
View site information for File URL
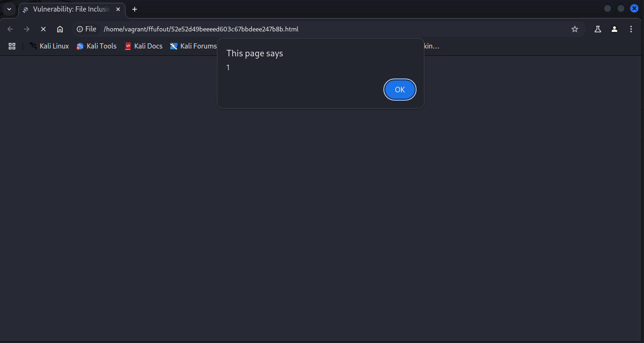point(86,29)
